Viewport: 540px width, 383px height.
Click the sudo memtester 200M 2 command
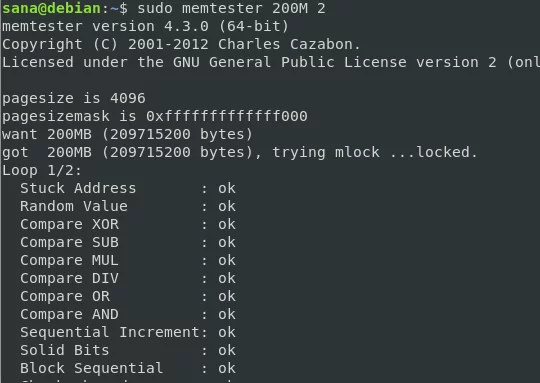pos(231,8)
